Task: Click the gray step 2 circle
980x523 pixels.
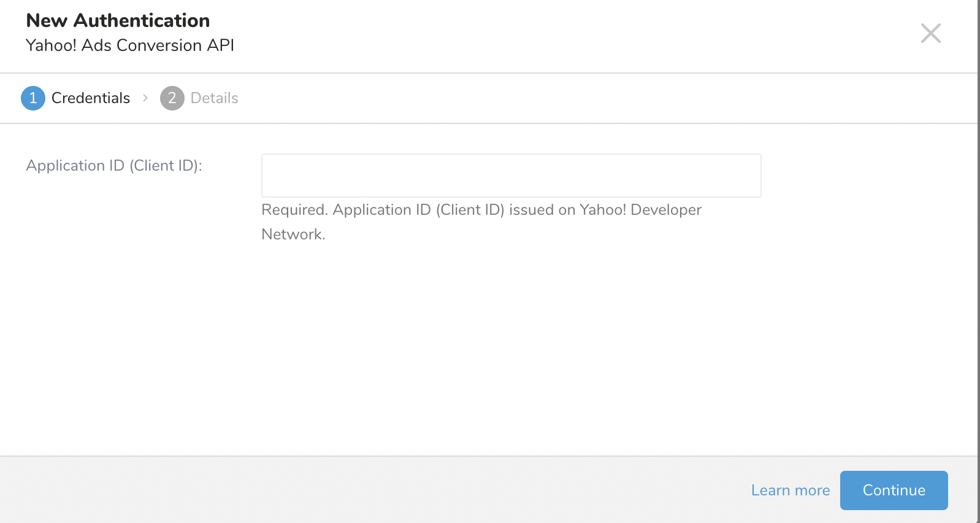Action: pos(172,98)
